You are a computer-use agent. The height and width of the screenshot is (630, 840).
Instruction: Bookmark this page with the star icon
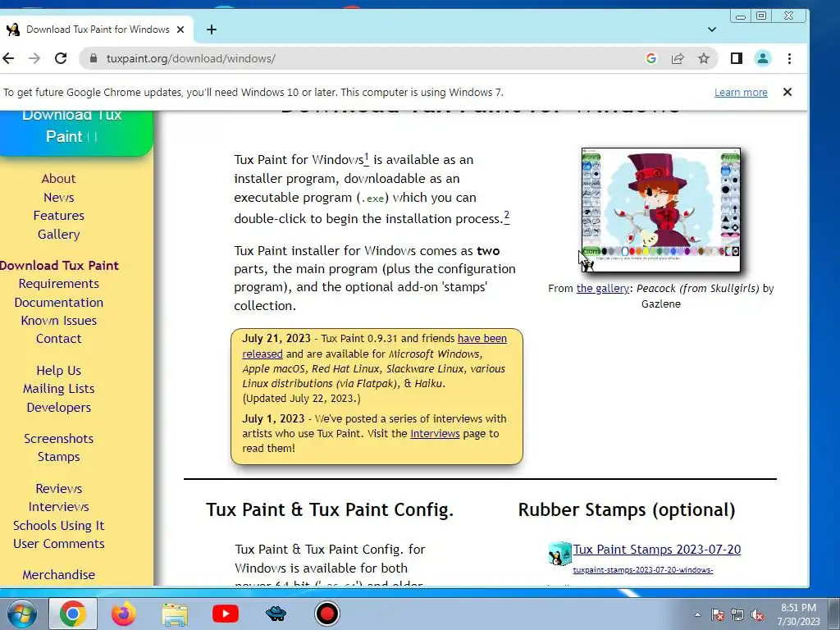pyautogui.click(x=704, y=58)
